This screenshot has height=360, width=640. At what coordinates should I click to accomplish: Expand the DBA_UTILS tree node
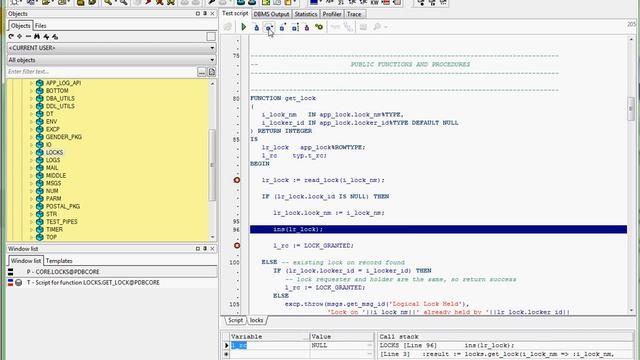click(x=31, y=98)
